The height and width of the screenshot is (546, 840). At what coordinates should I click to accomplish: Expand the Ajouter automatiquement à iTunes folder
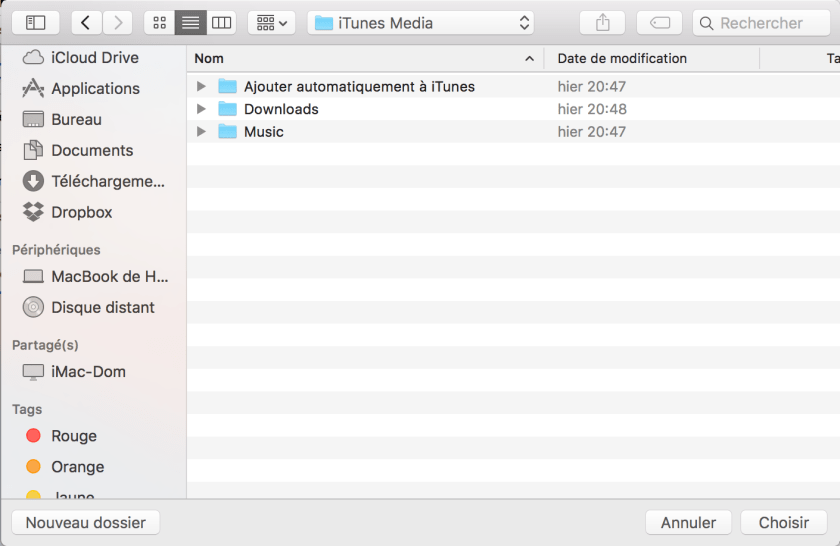click(x=201, y=87)
